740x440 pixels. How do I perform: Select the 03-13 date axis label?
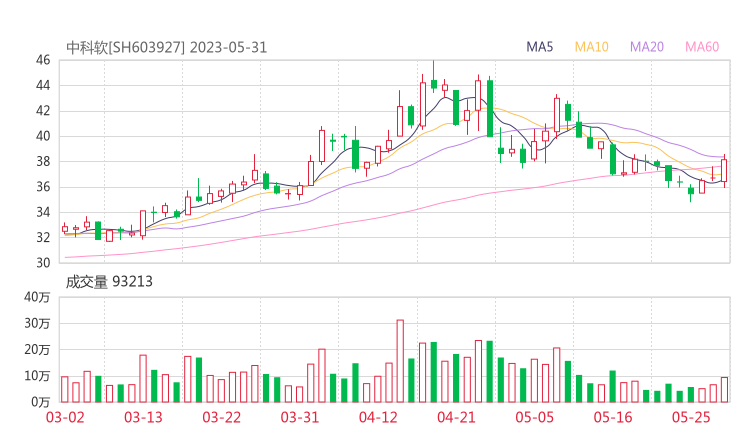[143, 417]
